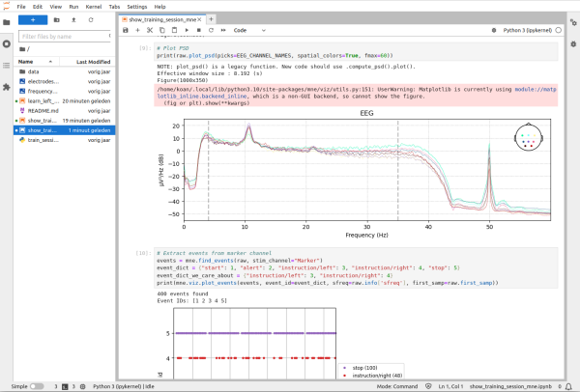Select the show_training_session_mne notebook tab

161,18
